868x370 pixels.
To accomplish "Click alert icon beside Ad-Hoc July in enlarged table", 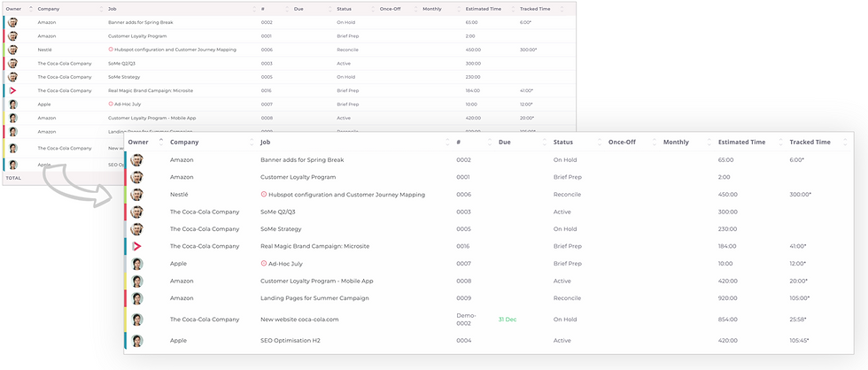I will coord(264,264).
